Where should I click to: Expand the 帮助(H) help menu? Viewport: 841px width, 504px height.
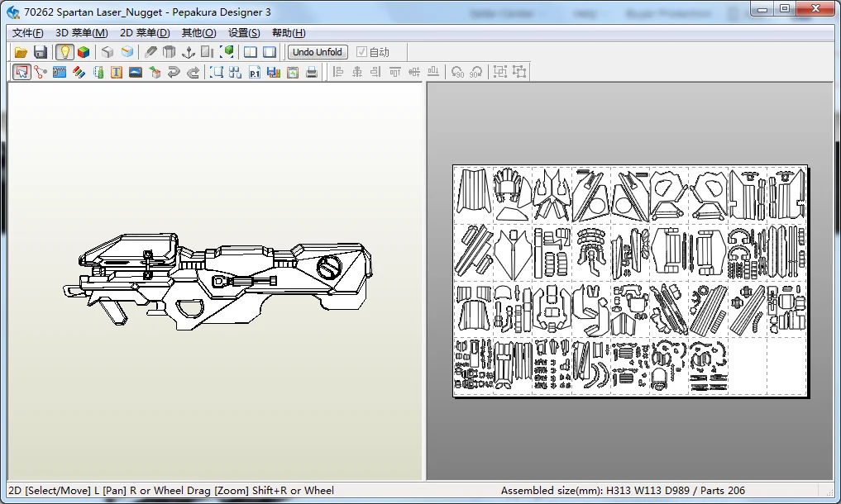(x=289, y=33)
